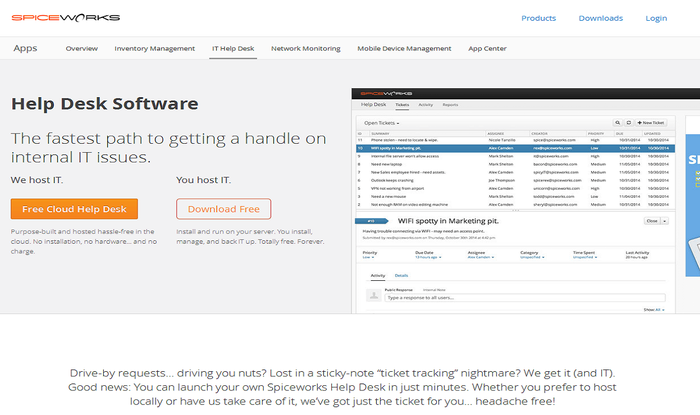Open the App Center tab
Image resolution: width=700 pixels, height=415 pixels.
[487, 48]
